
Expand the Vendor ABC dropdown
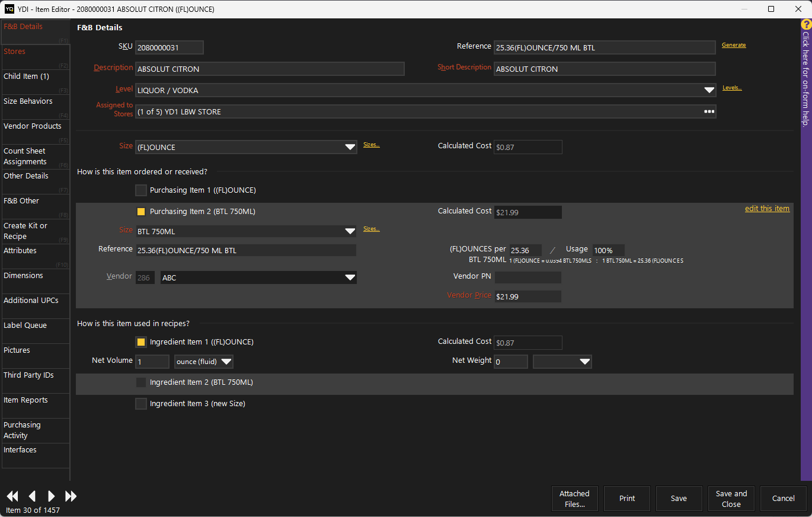(x=350, y=277)
